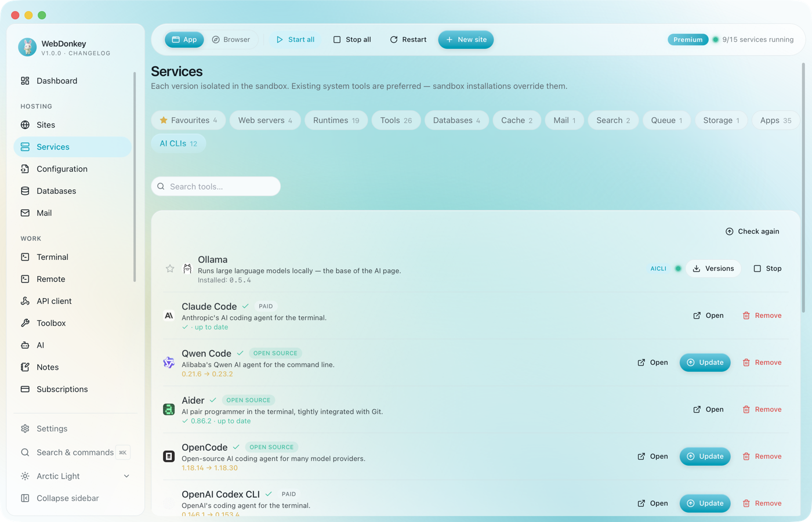Select the Mail filter chip
The height and width of the screenshot is (522, 812).
(564, 120)
